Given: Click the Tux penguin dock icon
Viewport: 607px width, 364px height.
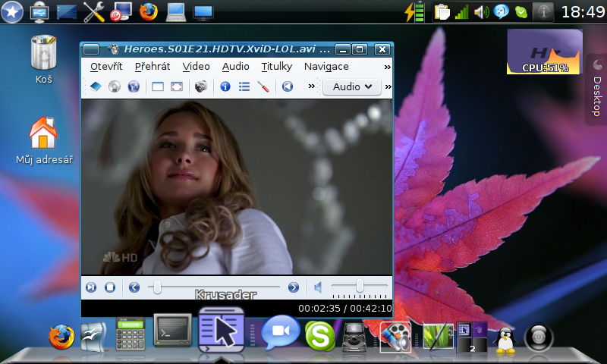Looking at the screenshot, I should (505, 340).
